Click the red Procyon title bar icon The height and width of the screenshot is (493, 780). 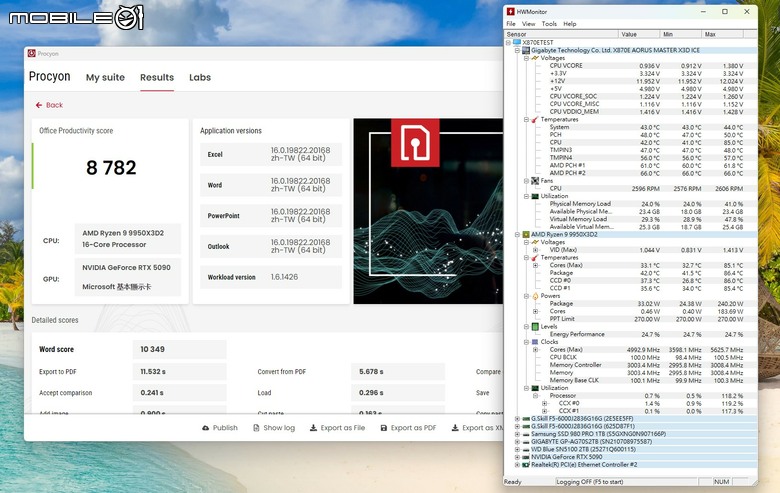coord(32,53)
